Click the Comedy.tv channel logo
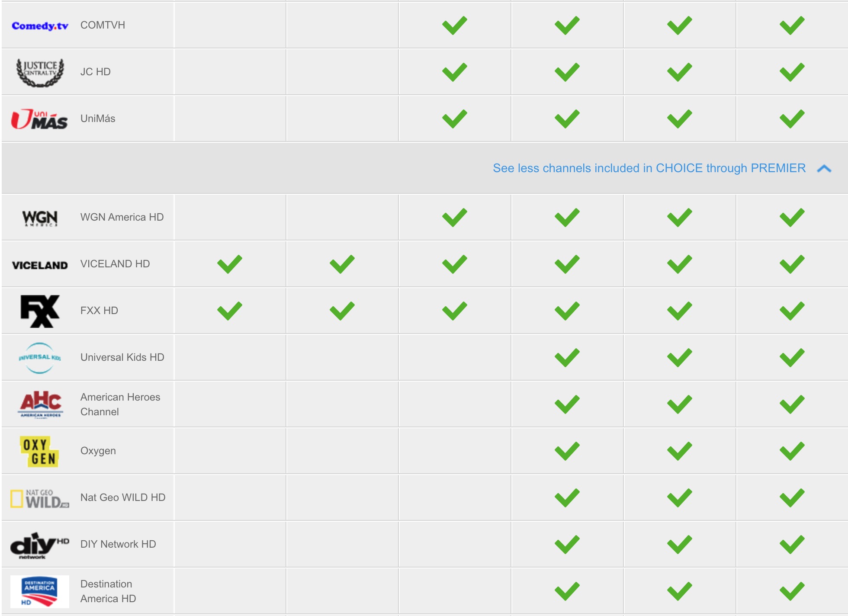The width and height of the screenshot is (848, 616). [40, 26]
